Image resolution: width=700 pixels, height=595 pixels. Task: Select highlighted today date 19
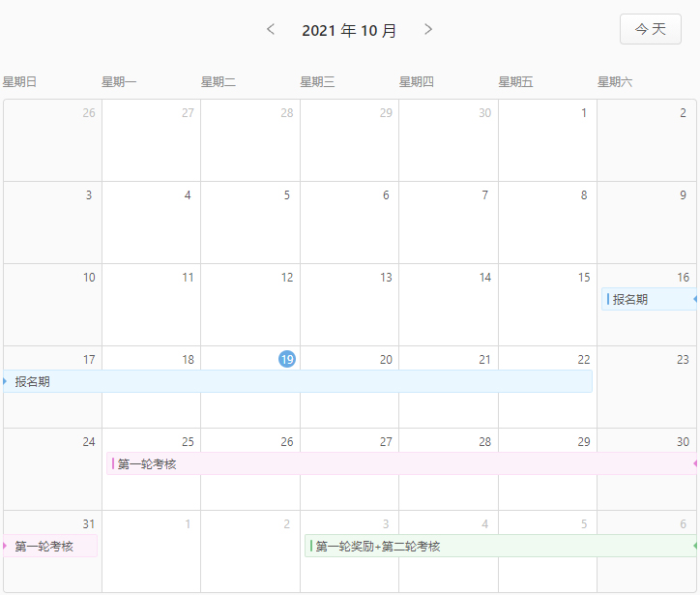pos(287,359)
